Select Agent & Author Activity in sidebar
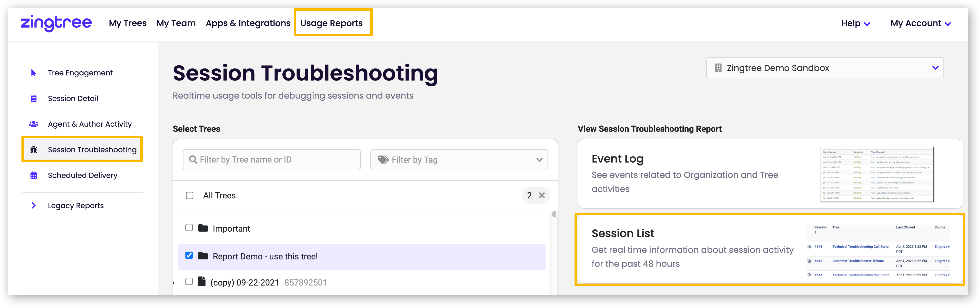The image size is (980, 307). (x=90, y=124)
